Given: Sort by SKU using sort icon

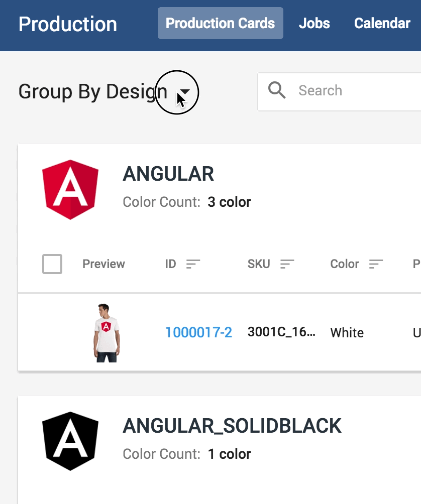Looking at the screenshot, I should click(x=287, y=264).
